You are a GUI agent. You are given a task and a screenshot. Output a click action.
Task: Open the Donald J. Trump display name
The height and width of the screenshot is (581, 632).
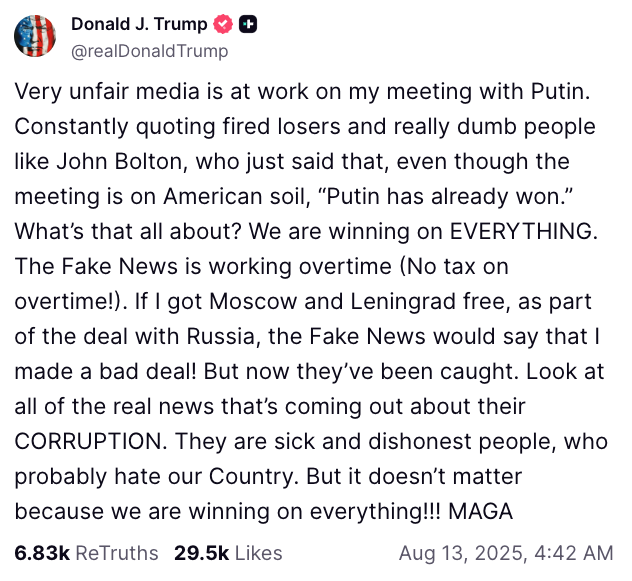(139, 24)
